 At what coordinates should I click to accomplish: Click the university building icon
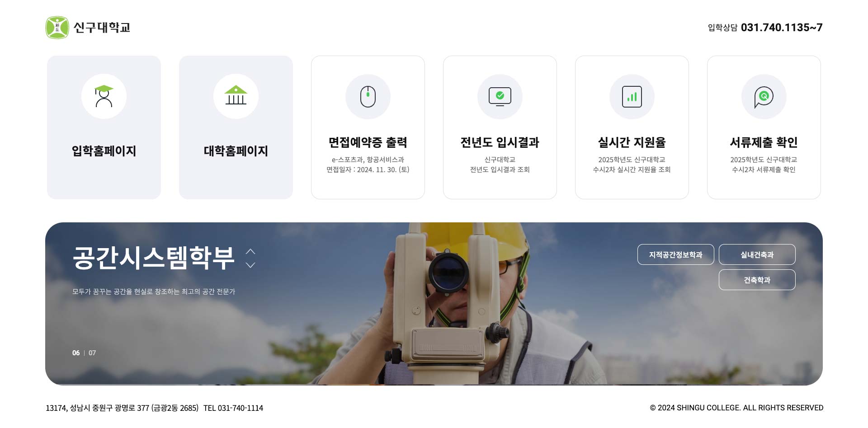tap(236, 96)
